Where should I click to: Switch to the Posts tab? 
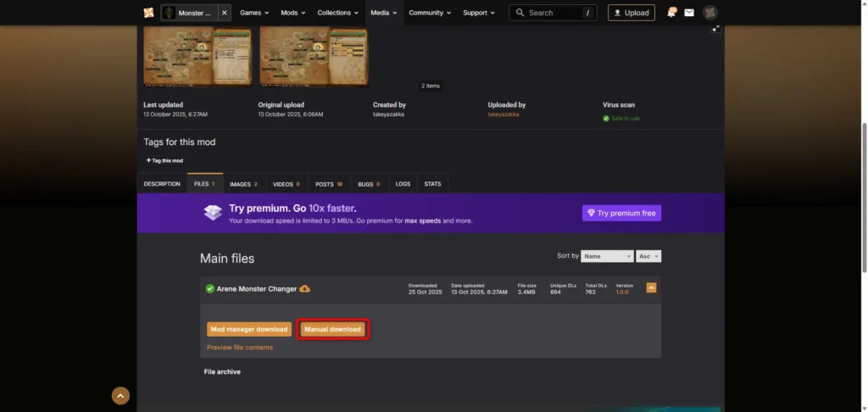click(x=329, y=184)
